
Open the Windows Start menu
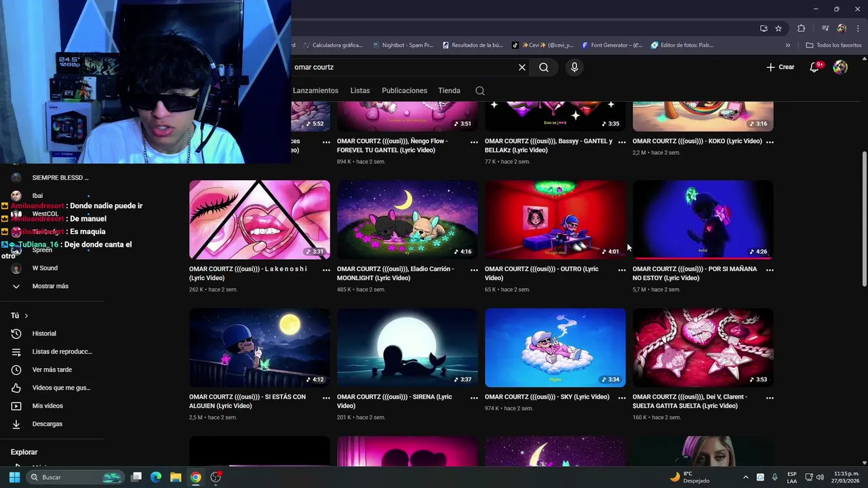pos(14,477)
